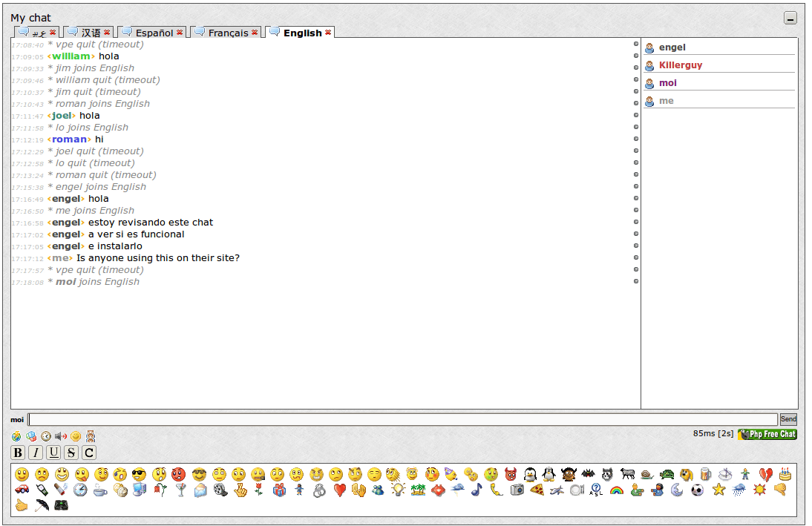Viewport: 812px width, 526px height.
Task: Insert the music note emoticon
Action: [x=477, y=490]
